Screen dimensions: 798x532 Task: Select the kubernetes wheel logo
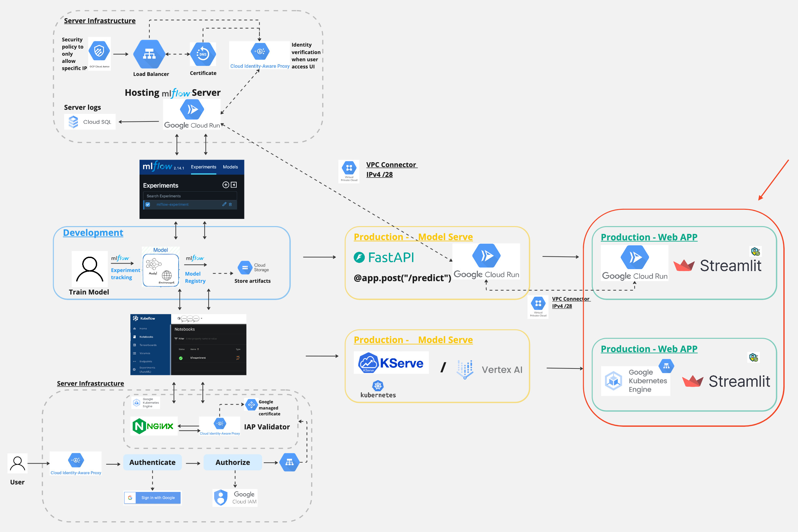pyautogui.click(x=378, y=386)
